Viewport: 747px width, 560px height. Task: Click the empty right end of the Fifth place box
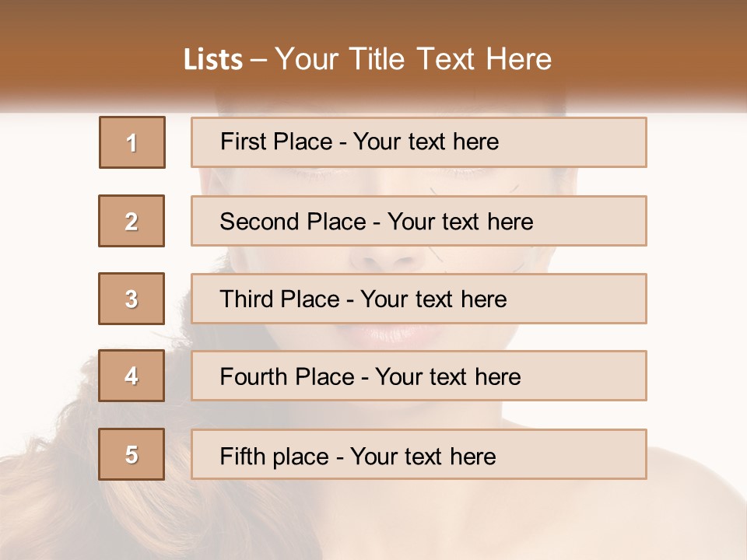pos(591,454)
